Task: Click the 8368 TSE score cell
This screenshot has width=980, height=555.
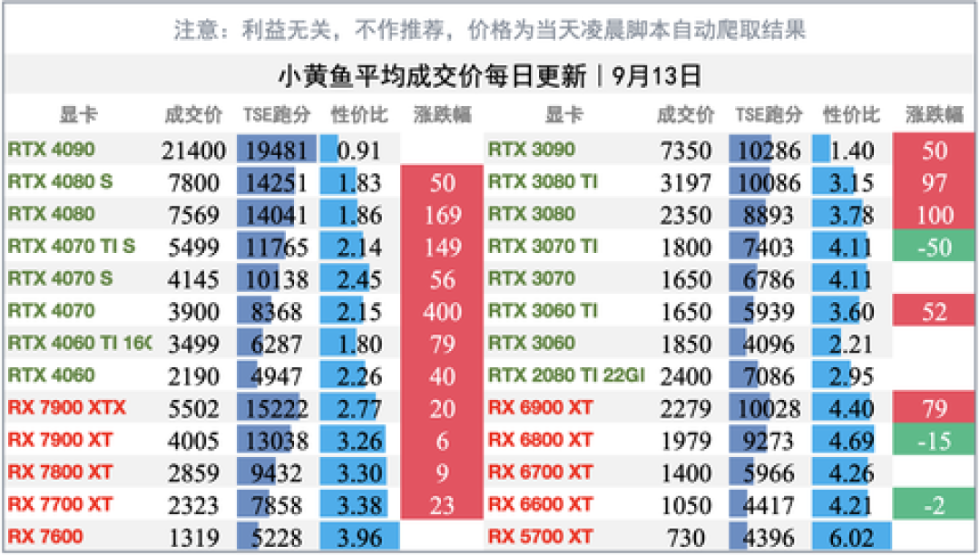Action: click(x=276, y=312)
